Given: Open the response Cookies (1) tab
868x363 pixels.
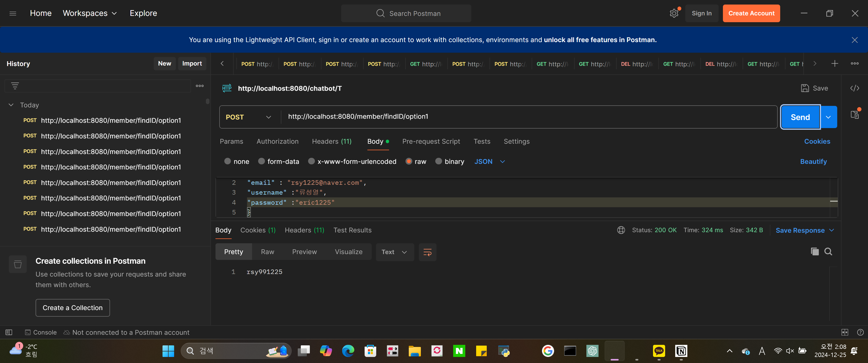Looking at the screenshot, I should [258, 230].
